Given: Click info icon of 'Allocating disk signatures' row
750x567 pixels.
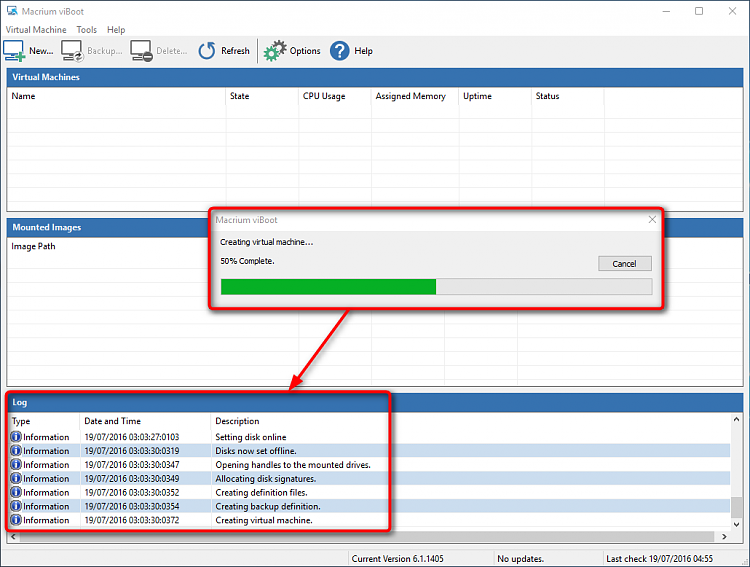Looking at the screenshot, I should [x=16, y=478].
